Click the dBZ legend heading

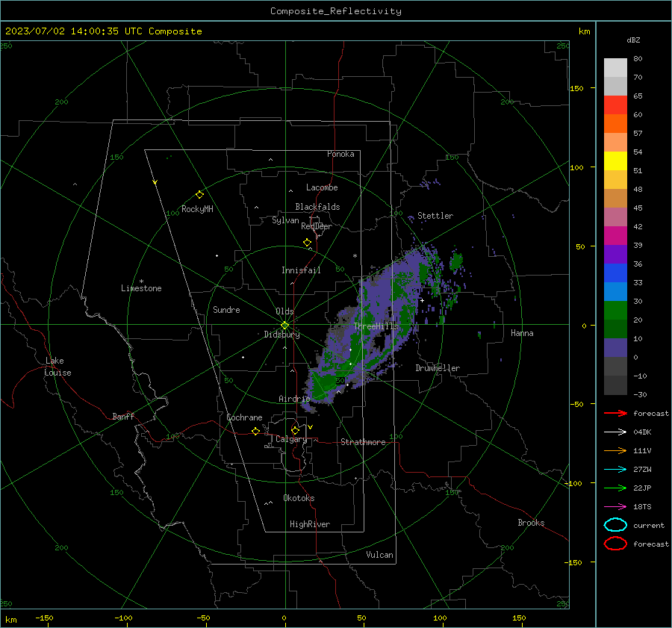[633, 40]
